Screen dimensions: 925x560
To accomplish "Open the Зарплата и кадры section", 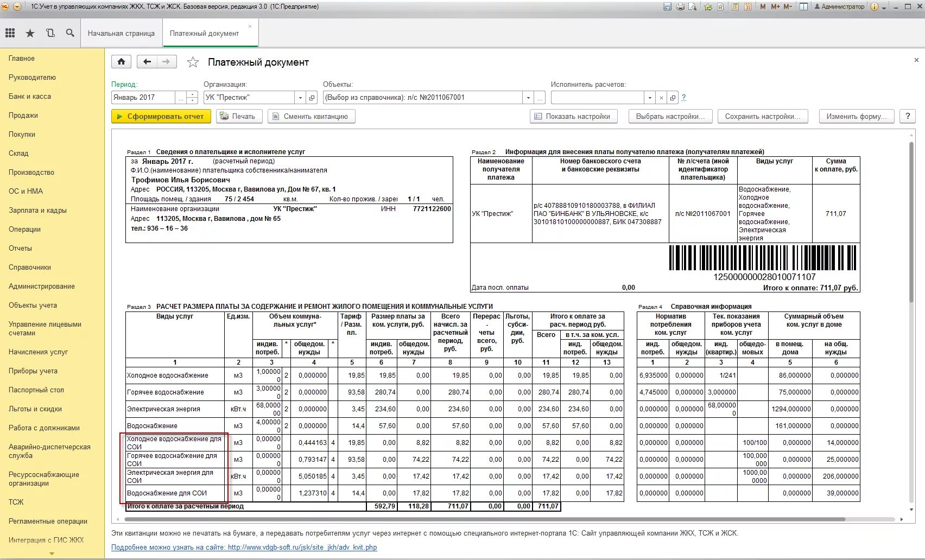I will tap(37, 210).
